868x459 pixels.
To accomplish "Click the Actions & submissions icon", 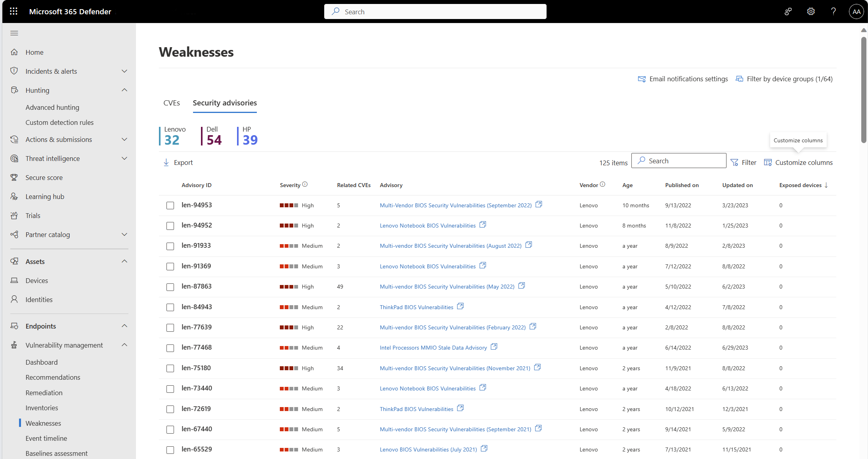I will pos(14,139).
